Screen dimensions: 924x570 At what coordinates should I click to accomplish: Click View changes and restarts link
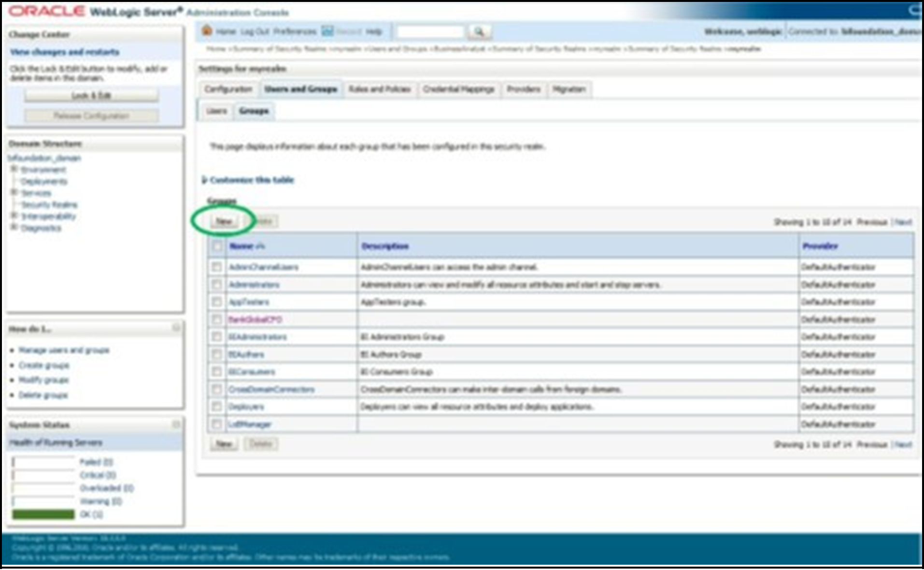[x=65, y=52]
